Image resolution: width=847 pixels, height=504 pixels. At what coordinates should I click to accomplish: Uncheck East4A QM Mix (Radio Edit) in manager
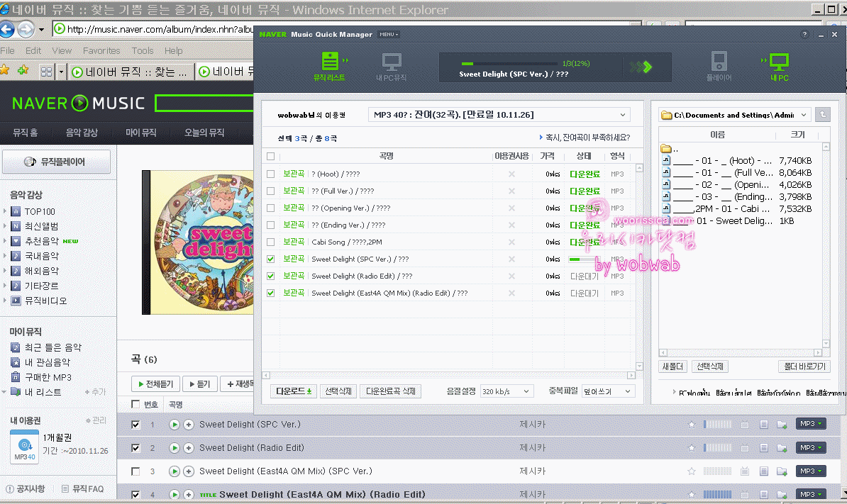click(x=271, y=293)
